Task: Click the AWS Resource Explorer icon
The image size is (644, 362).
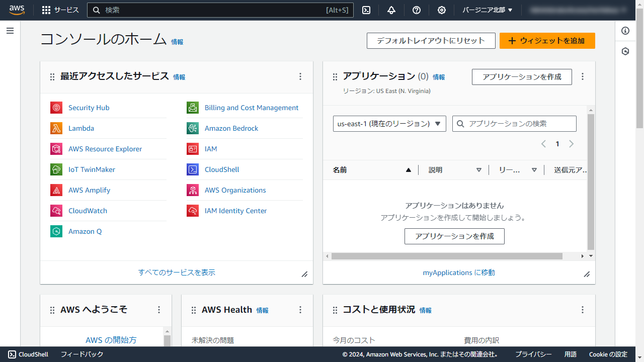Action: (56, 149)
